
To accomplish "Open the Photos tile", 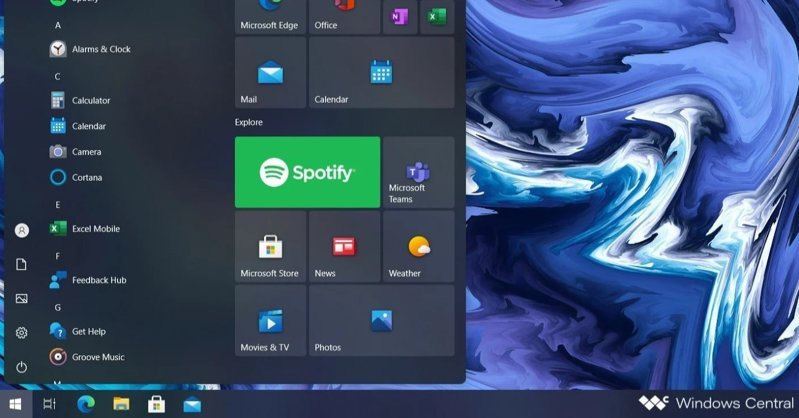I will [x=382, y=321].
